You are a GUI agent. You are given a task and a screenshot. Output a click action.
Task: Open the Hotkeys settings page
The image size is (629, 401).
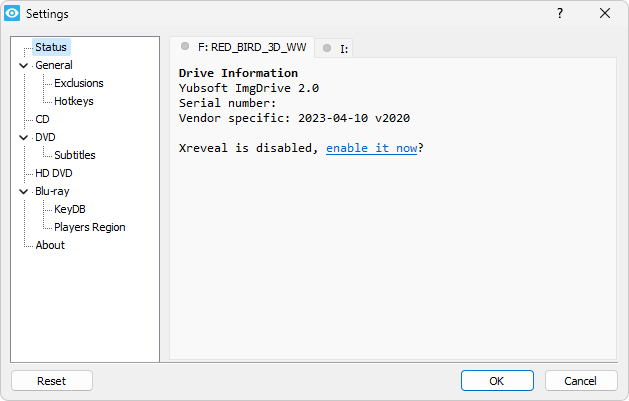coord(74,101)
